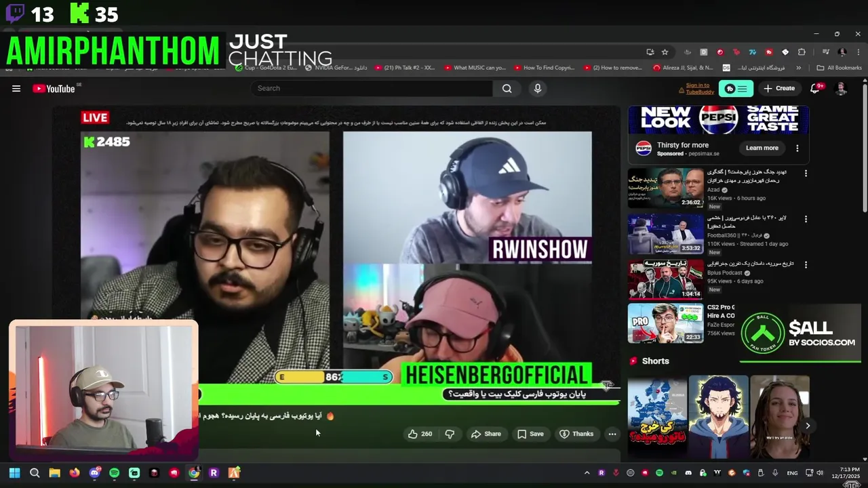Screen dimensions: 868x488
Task: Open File Explorer from the taskbar
Action: tap(54, 472)
